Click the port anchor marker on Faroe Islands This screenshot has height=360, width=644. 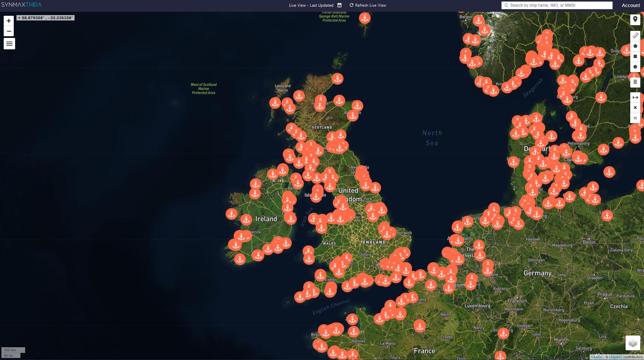pyautogui.click(x=365, y=18)
